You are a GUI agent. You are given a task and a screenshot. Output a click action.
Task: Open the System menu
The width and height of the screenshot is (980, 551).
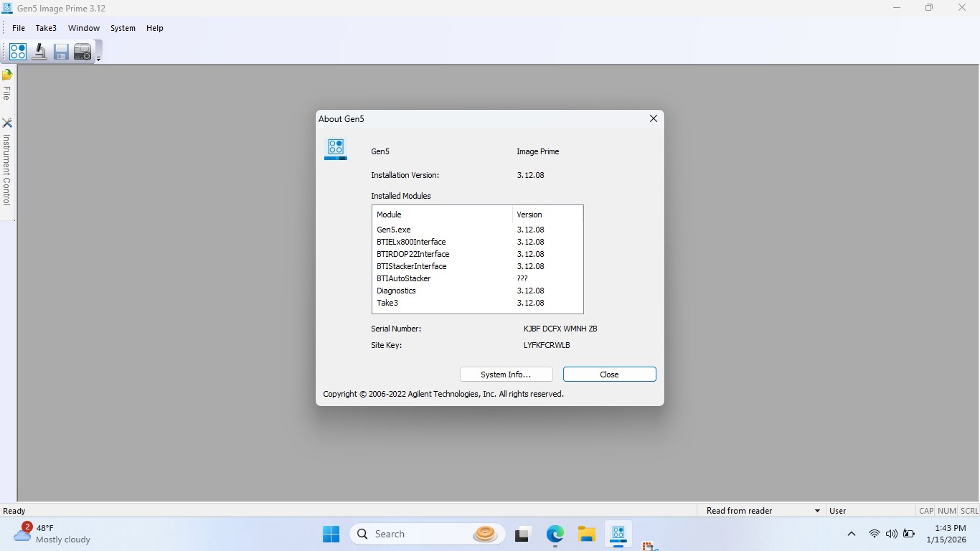pyautogui.click(x=123, y=28)
